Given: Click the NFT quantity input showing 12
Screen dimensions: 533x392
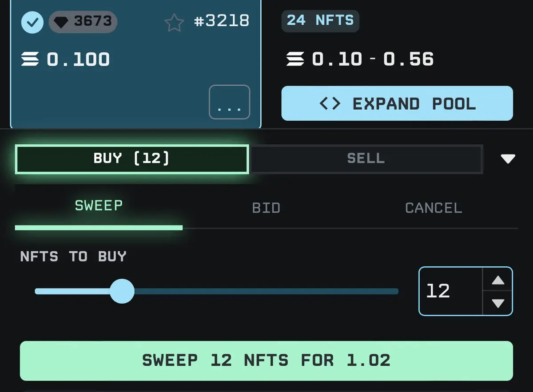Looking at the screenshot, I should (x=450, y=291).
